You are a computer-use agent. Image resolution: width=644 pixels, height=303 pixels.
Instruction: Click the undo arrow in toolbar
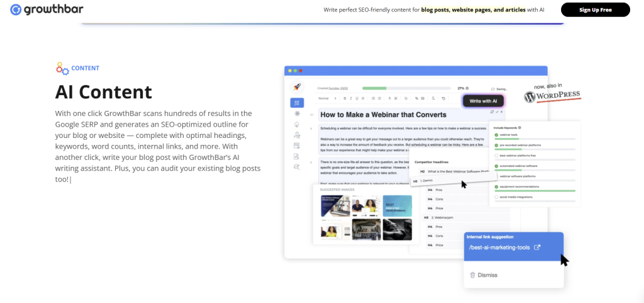(443, 98)
